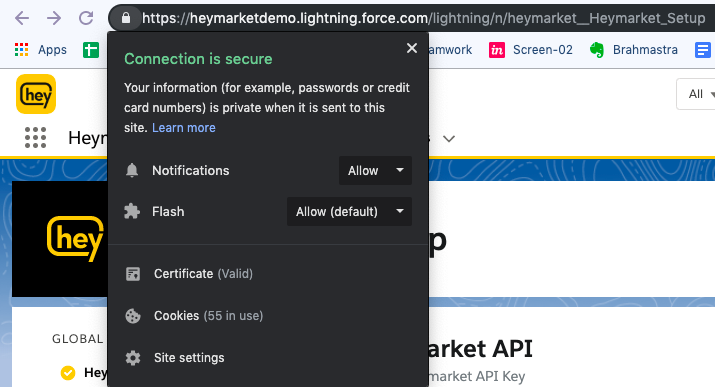Screen dimensions: 715x387
Task: Click the green bookmark icon next to Apps
Action: [91, 50]
